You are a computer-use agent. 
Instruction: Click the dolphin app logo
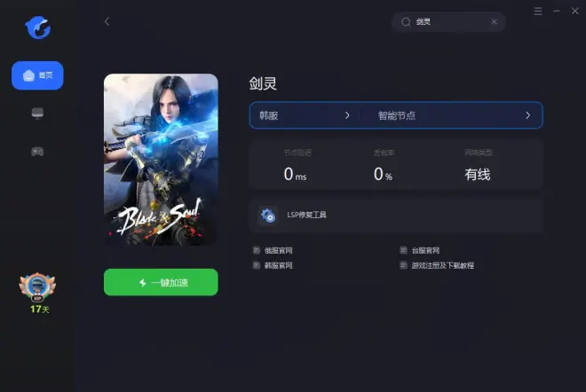click(x=38, y=27)
